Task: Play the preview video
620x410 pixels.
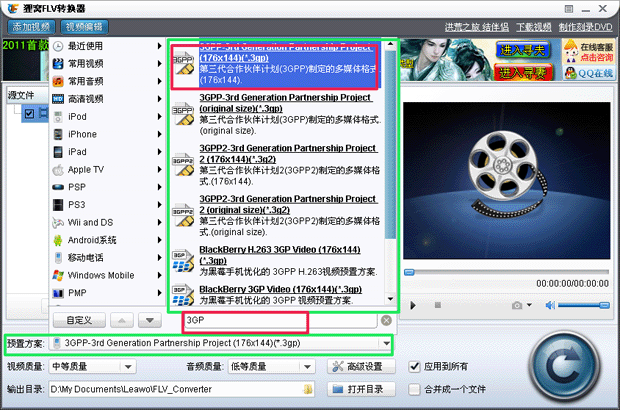Action: [412, 305]
